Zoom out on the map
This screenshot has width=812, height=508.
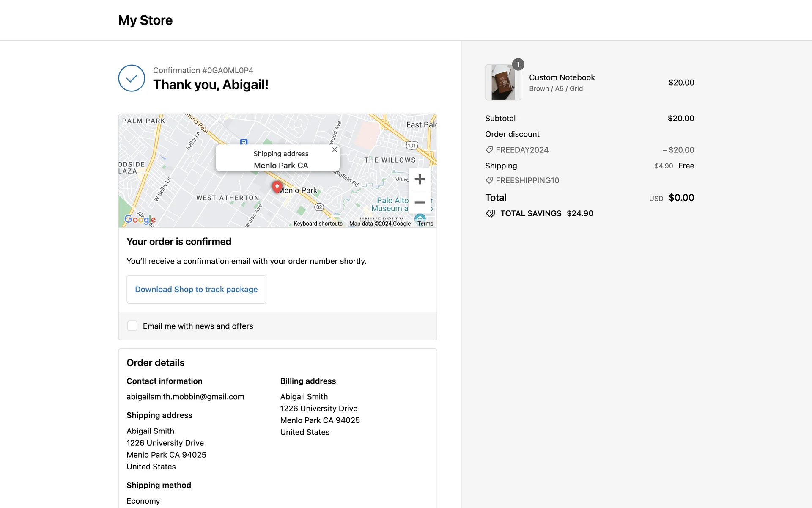point(420,202)
